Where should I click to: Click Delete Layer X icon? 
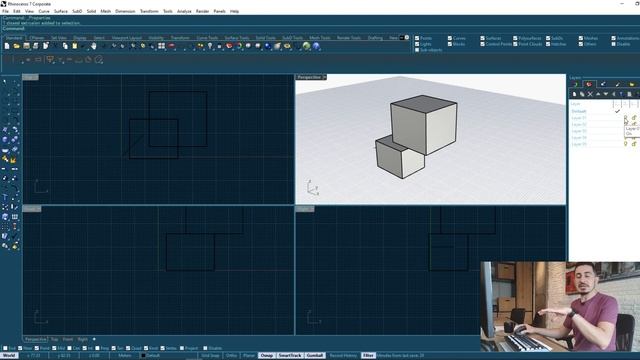[x=590, y=94]
